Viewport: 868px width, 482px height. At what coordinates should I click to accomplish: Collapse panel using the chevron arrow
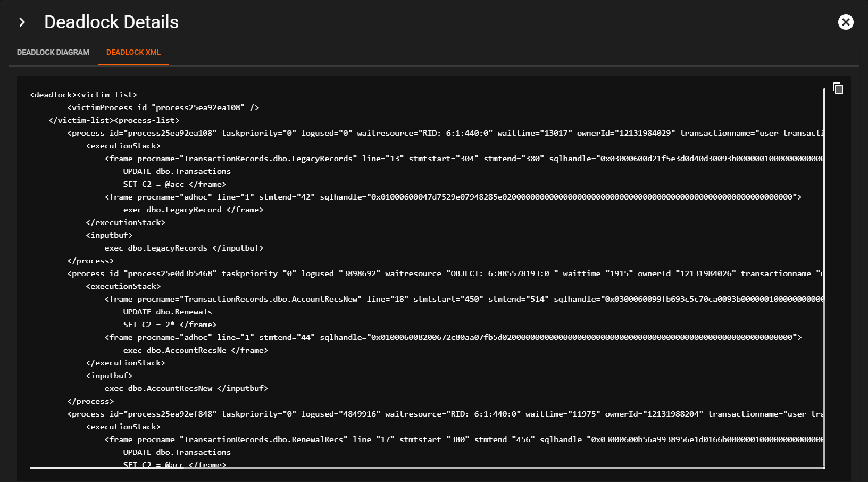click(x=22, y=22)
